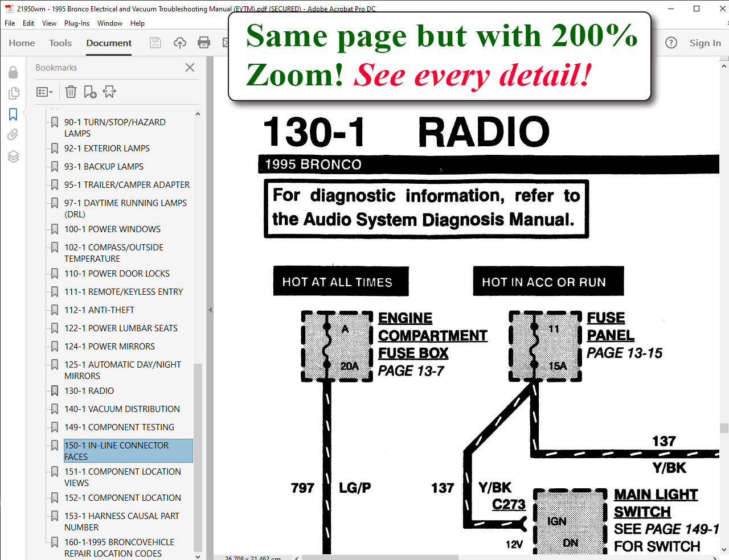This screenshot has width=729, height=560.
Task: Open bookmark 124-1 POWER MIRRORS
Action: click(x=109, y=346)
